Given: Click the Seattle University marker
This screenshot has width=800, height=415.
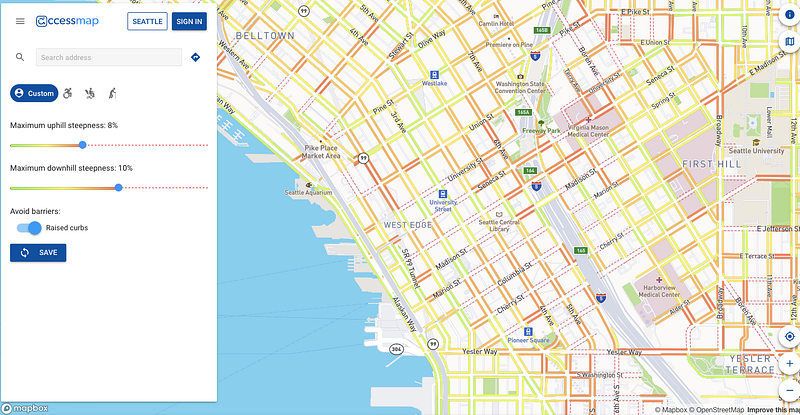Looking at the screenshot, I should tap(756, 142).
